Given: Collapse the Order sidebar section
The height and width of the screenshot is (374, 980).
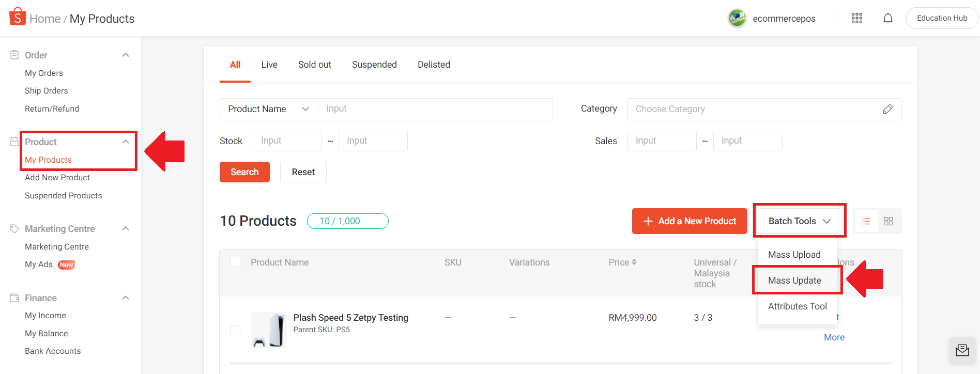Looking at the screenshot, I should point(126,55).
